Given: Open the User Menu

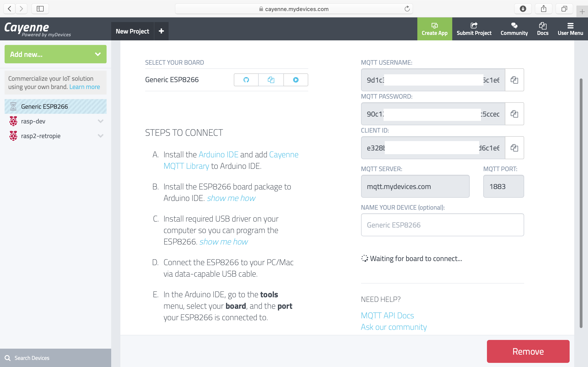Looking at the screenshot, I should (570, 29).
